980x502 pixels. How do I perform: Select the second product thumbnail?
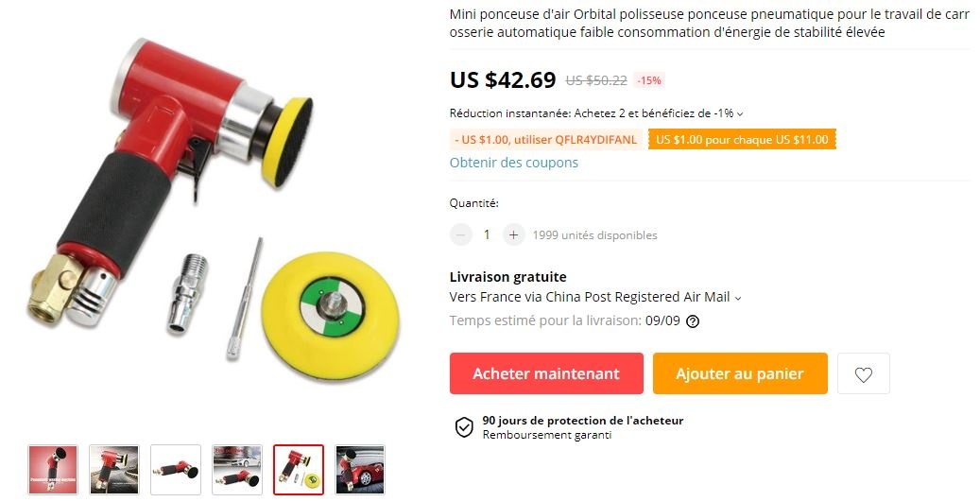click(x=114, y=470)
